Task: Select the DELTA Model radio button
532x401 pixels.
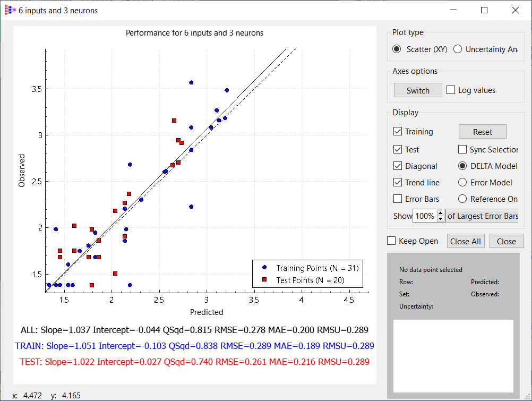Action: (x=462, y=166)
